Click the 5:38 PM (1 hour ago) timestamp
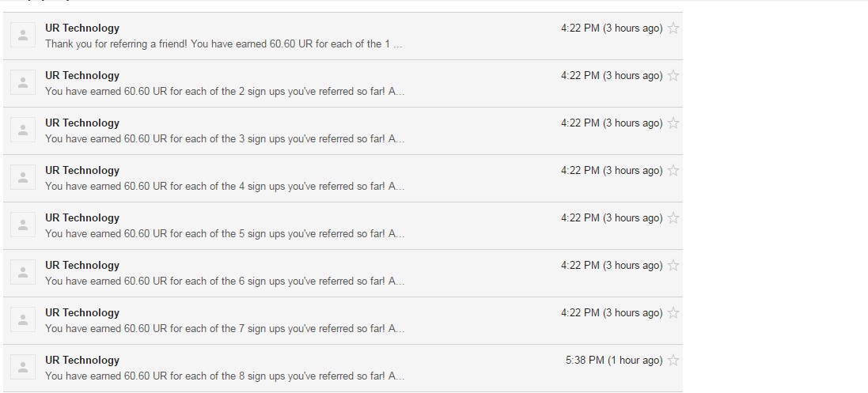The height and width of the screenshot is (393, 868). tap(613, 361)
